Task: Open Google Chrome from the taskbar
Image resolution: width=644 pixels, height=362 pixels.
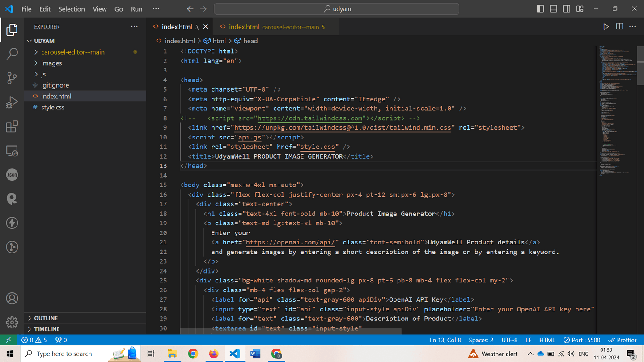Action: pos(193,354)
